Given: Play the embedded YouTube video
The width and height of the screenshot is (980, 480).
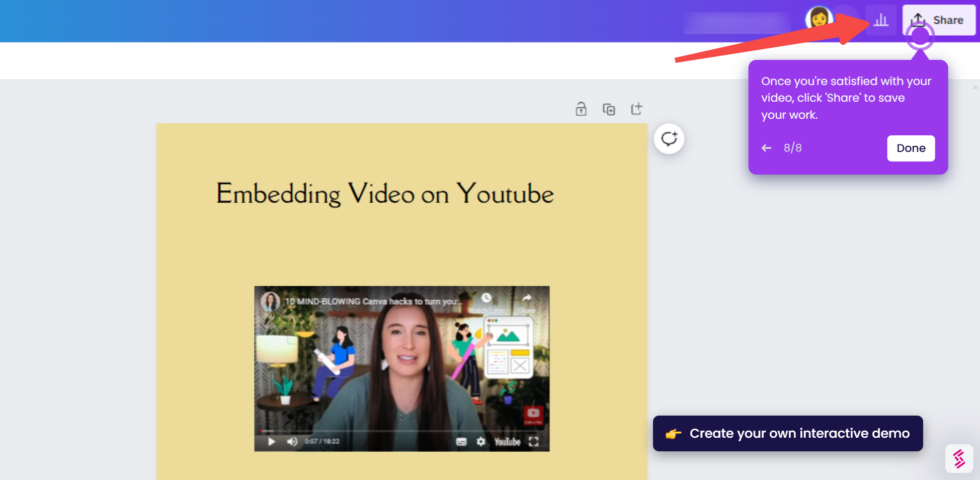Looking at the screenshot, I should (272, 441).
